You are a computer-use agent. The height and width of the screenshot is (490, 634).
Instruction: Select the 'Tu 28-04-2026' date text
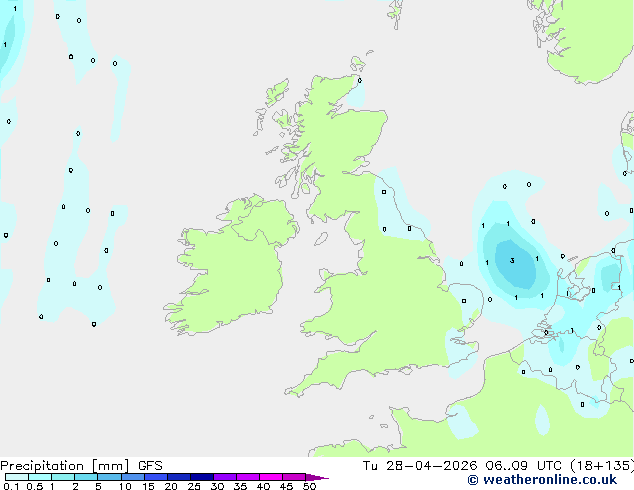point(420,466)
